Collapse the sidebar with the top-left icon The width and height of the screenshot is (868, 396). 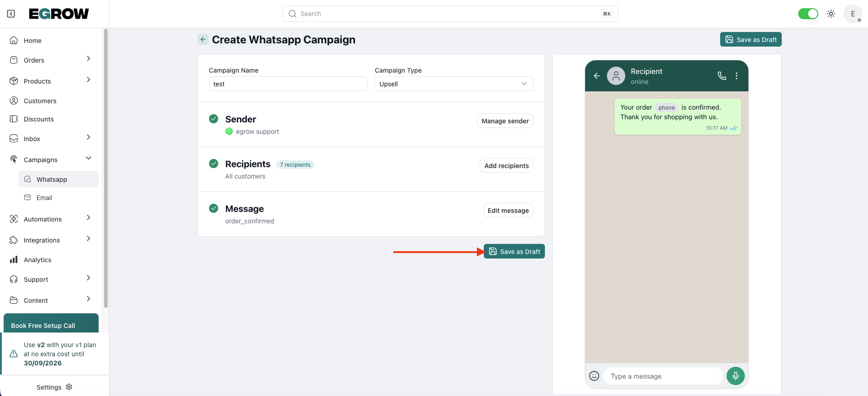click(11, 14)
